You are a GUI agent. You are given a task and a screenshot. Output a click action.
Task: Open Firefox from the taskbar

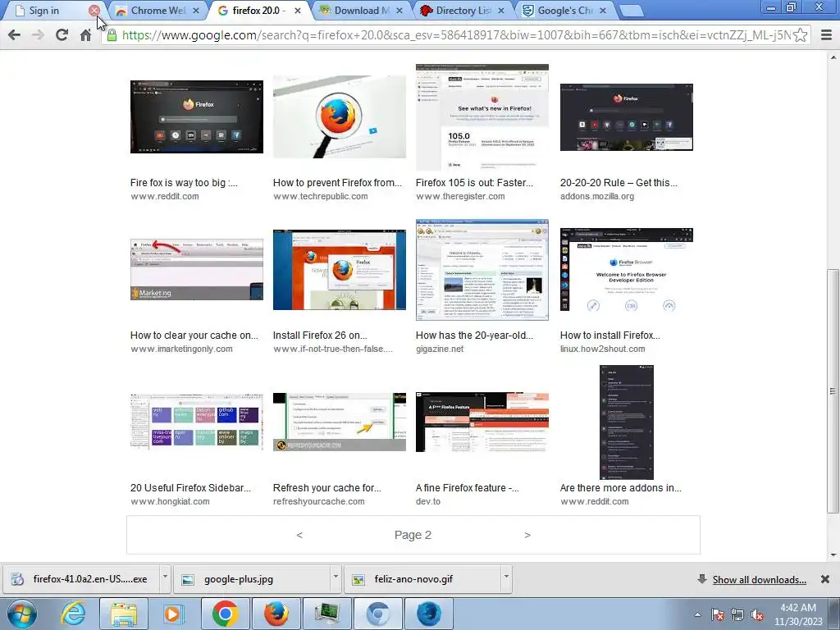tap(276, 614)
